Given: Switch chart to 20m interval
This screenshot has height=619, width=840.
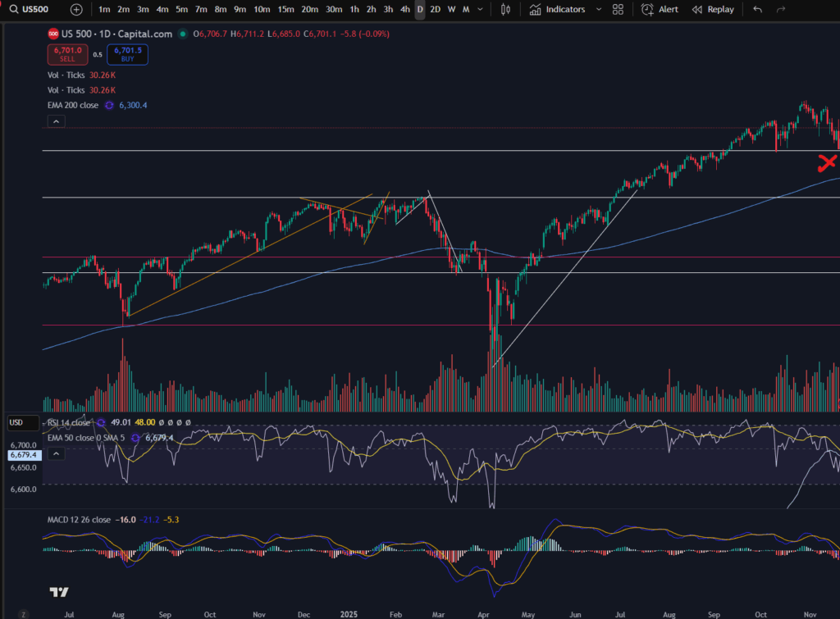Looking at the screenshot, I should [x=309, y=9].
